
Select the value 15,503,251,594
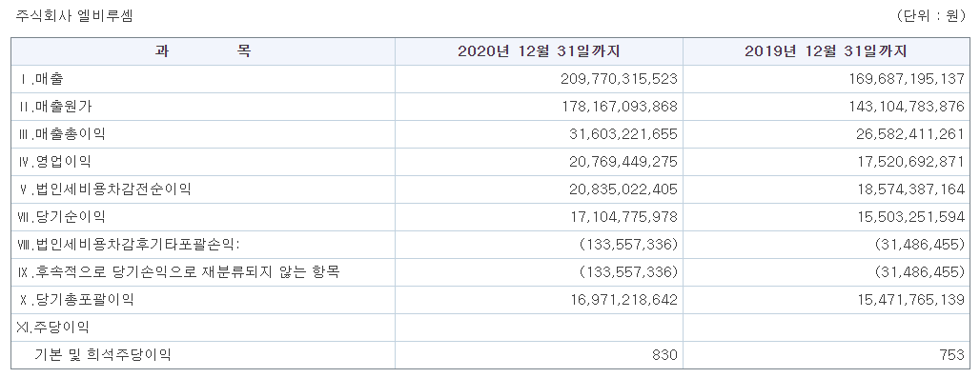click(910, 216)
